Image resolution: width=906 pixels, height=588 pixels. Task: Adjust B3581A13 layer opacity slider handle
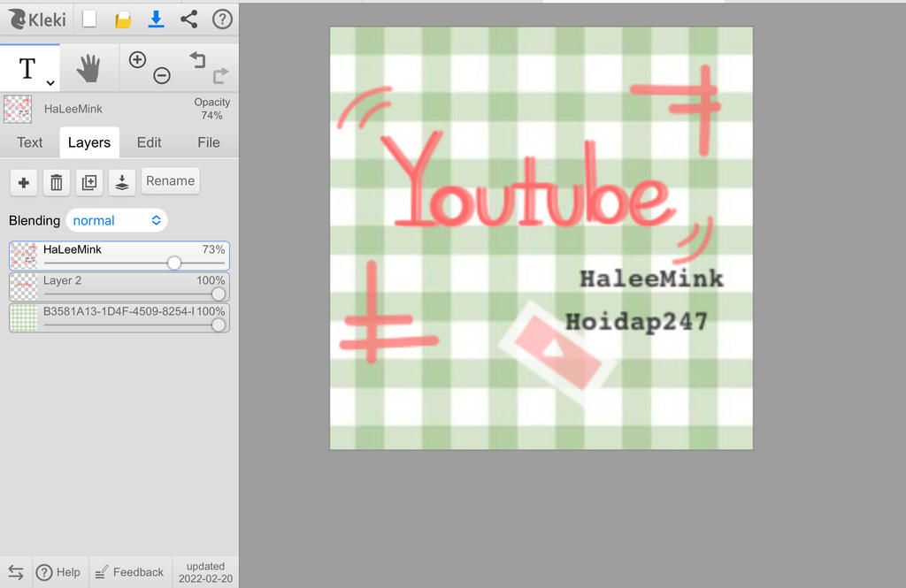pos(219,325)
